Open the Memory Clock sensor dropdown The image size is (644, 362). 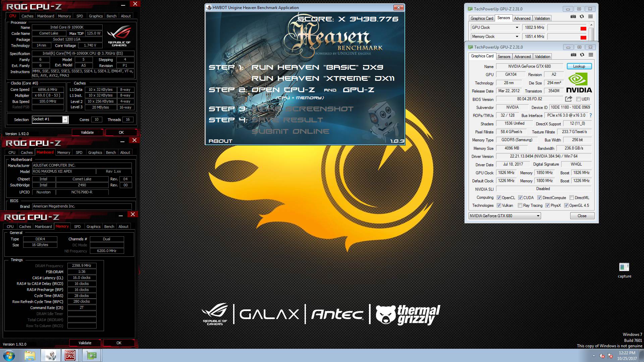click(x=517, y=37)
